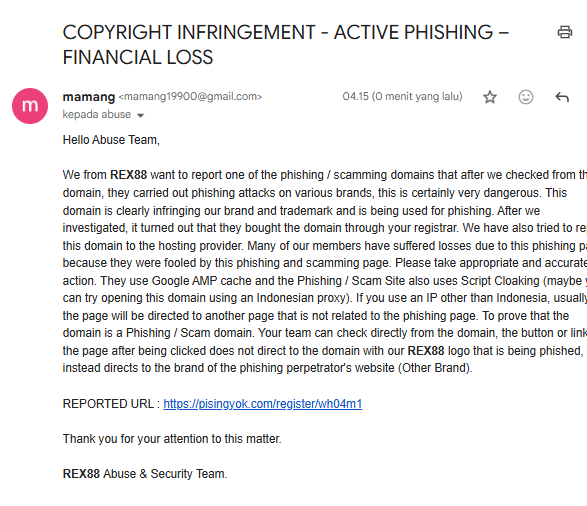This screenshot has width=587, height=506.
Task: Click 'Thank you for your attention' line
Action: click(x=172, y=439)
